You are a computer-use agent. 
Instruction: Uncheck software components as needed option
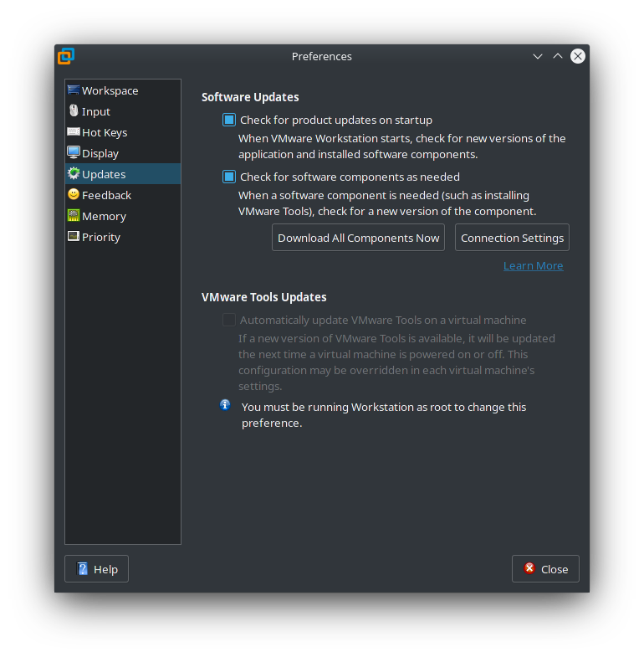(x=229, y=177)
